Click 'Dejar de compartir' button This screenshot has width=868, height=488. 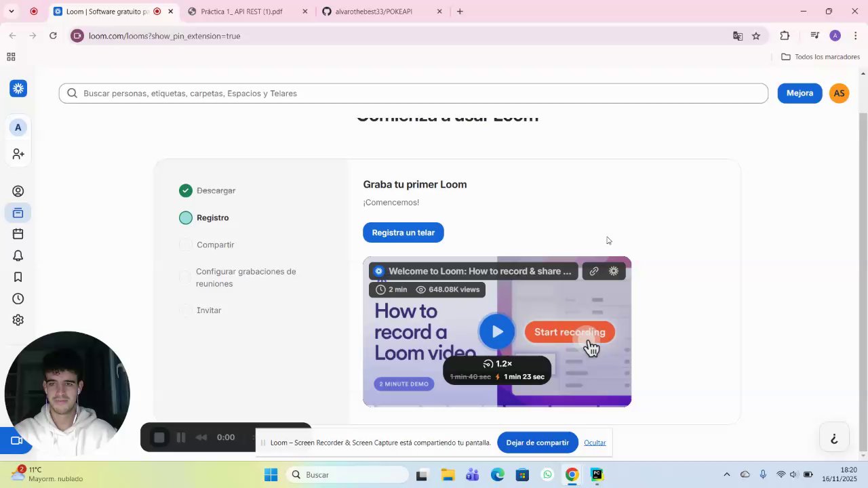[537, 443]
